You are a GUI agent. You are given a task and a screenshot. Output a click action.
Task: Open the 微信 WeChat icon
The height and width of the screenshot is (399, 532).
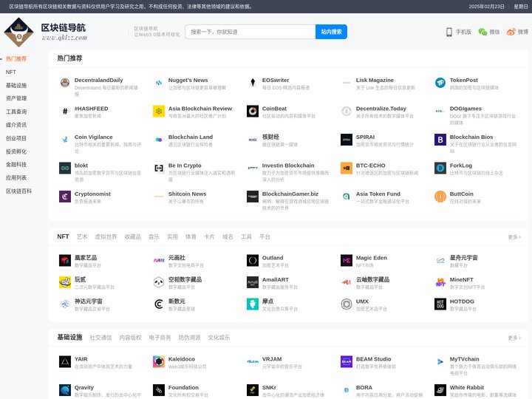482,32
